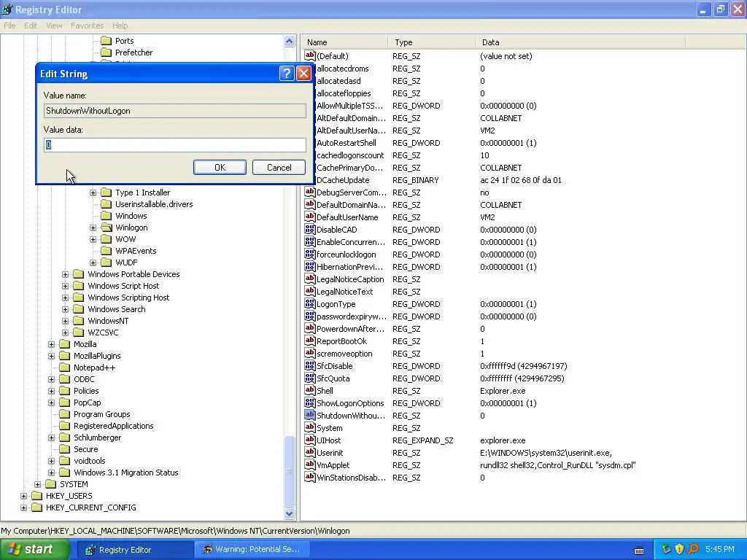The width and height of the screenshot is (747, 560).
Task: Select the Notepad++ registry key
Action: [94, 367]
